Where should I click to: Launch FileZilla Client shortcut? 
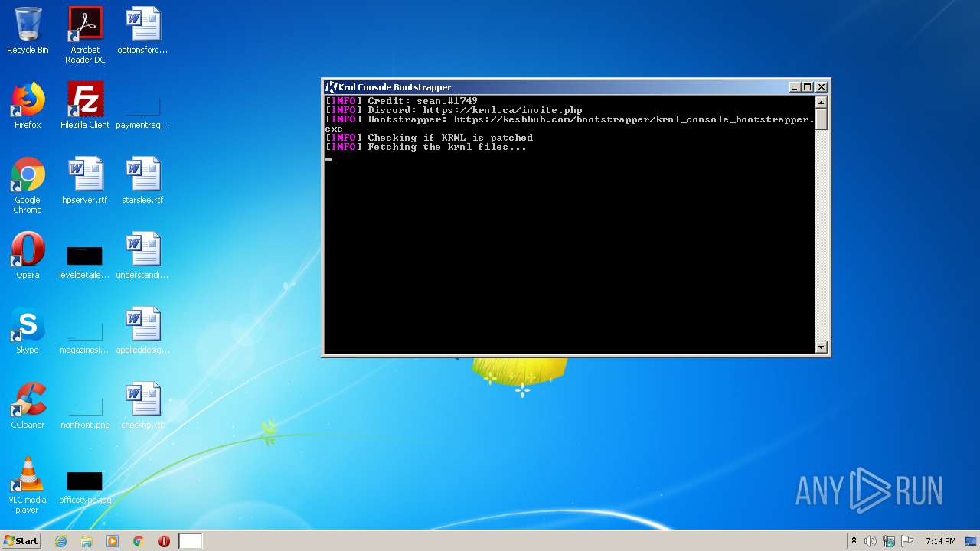(85, 106)
